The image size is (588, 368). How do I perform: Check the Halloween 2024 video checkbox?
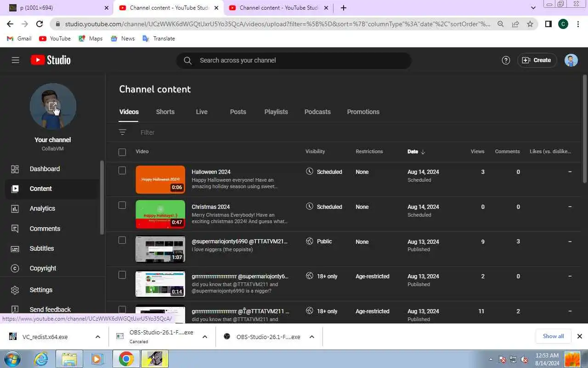pyautogui.click(x=122, y=171)
